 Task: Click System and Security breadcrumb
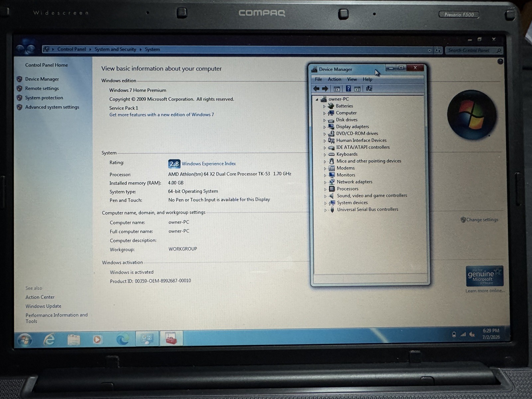pyautogui.click(x=115, y=49)
